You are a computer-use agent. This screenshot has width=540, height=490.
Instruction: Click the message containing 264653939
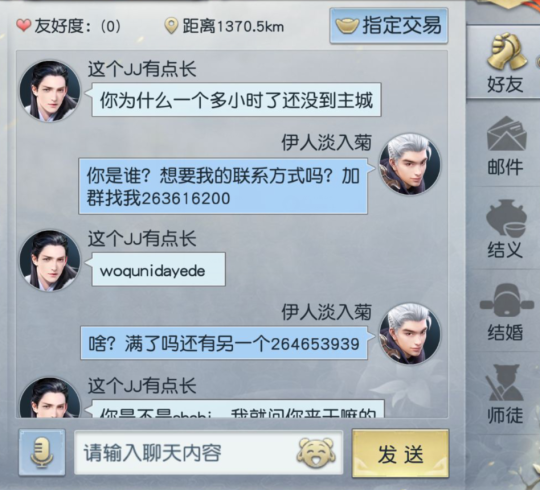click(x=224, y=343)
